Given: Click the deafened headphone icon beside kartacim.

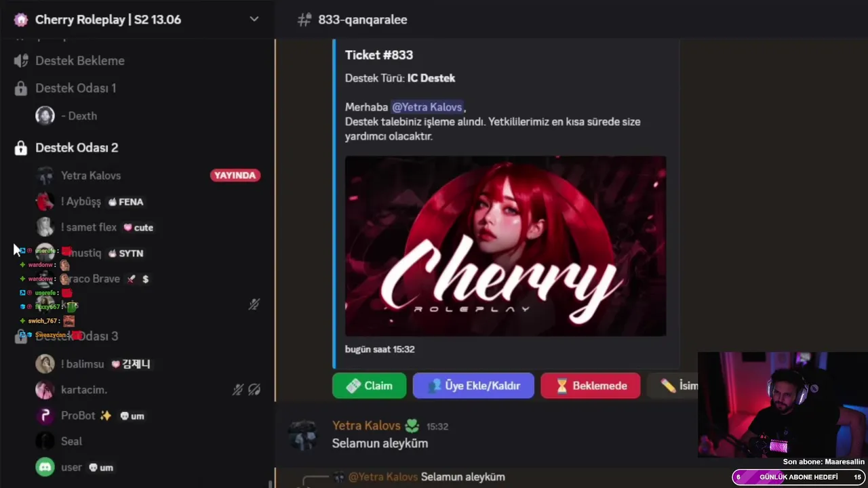Looking at the screenshot, I should coord(254,390).
